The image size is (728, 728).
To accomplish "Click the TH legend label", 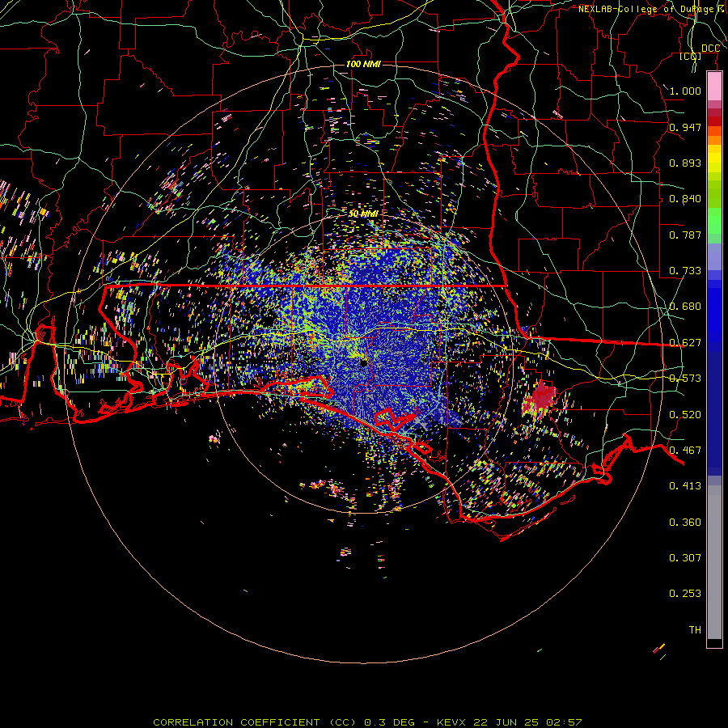I will (x=695, y=630).
